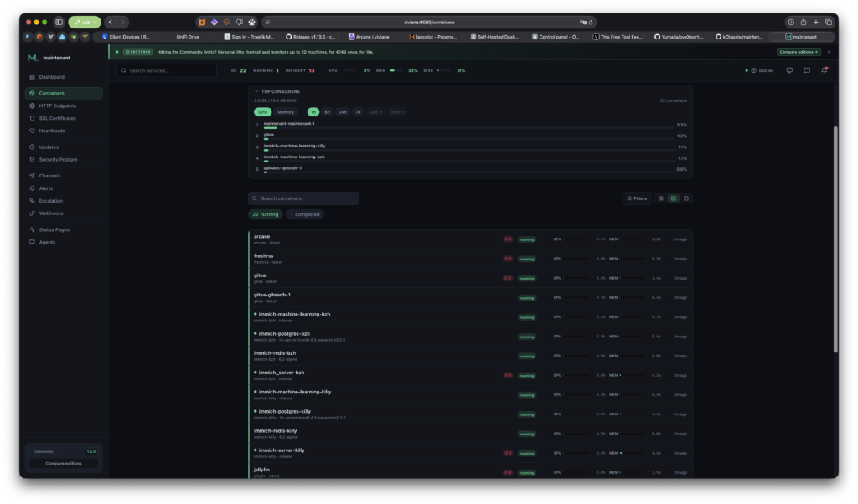Screen dimensions: 858x504
Task: Switch to grid view layout icon
Action: pyautogui.click(x=660, y=198)
